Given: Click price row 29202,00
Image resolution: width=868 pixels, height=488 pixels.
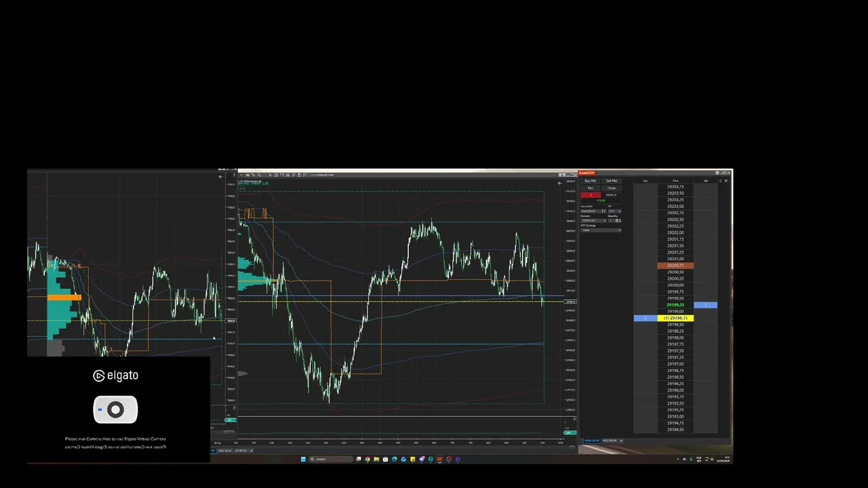Looking at the screenshot, I should (675, 232).
